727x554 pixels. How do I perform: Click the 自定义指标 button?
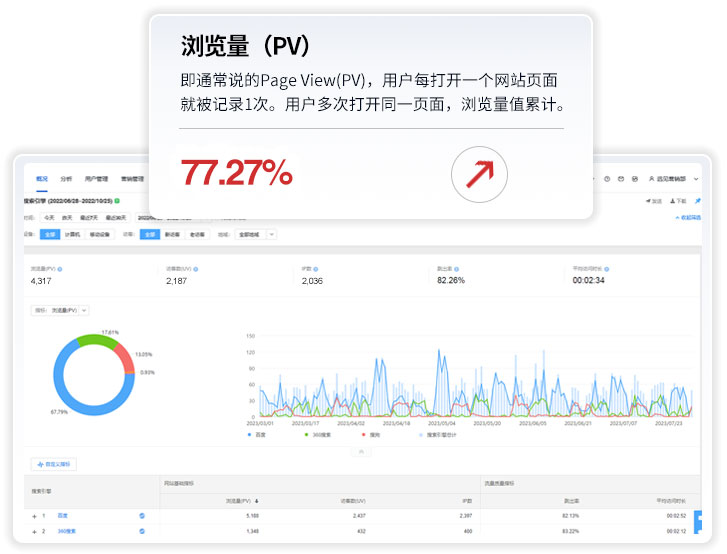click(x=54, y=464)
